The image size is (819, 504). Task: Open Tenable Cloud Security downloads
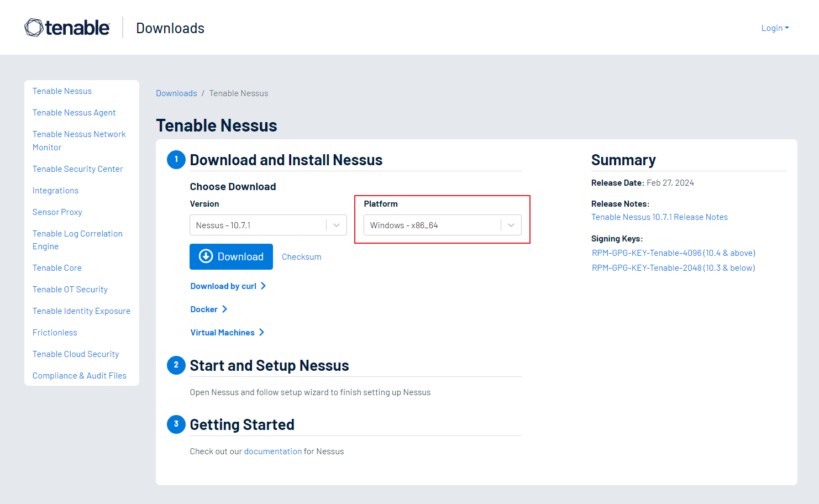point(76,354)
